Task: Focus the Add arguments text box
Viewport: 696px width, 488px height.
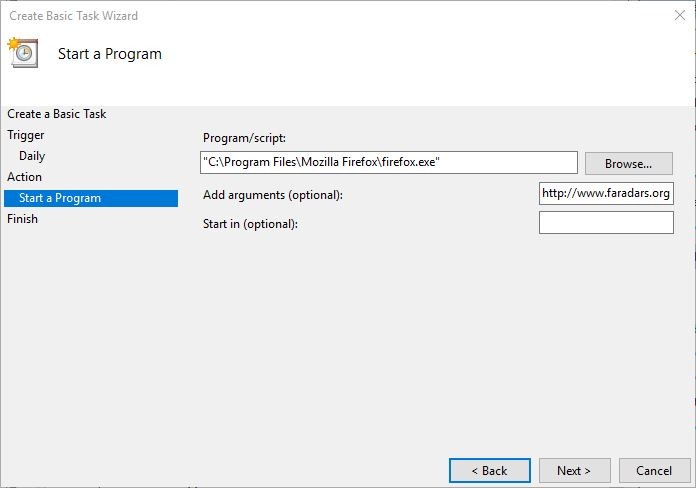Action: pos(605,193)
